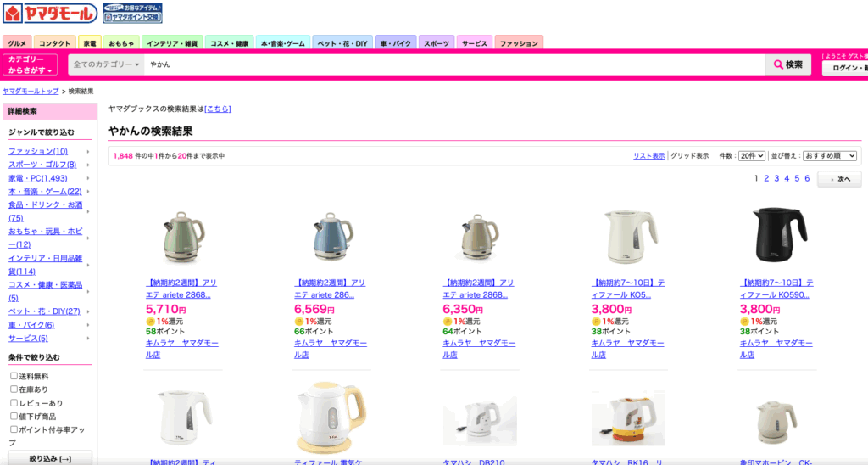Filter by コスメ・健康・医薬品(5) genre
The height and width of the screenshot is (465, 868).
pyautogui.click(x=45, y=292)
